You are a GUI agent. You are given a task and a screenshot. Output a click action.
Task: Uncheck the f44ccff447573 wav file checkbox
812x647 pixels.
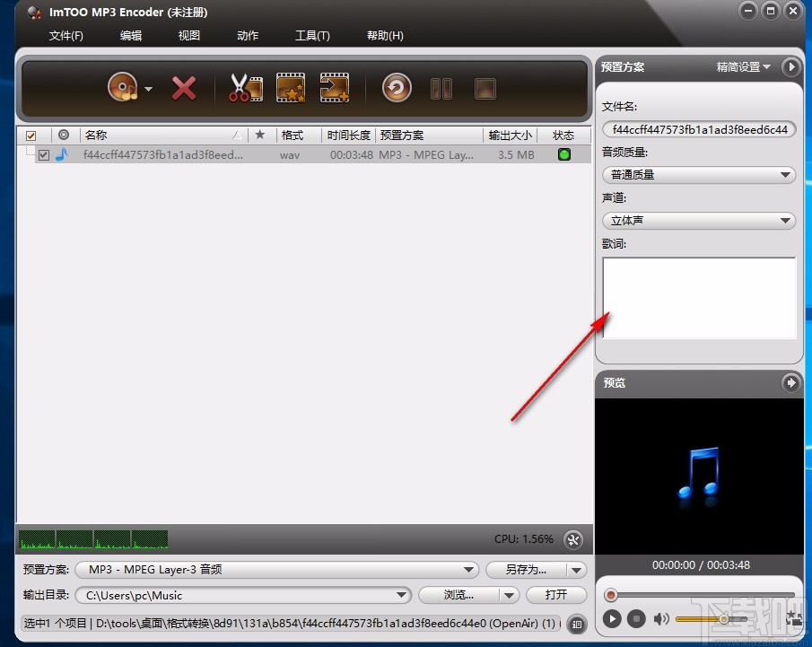tap(43, 154)
